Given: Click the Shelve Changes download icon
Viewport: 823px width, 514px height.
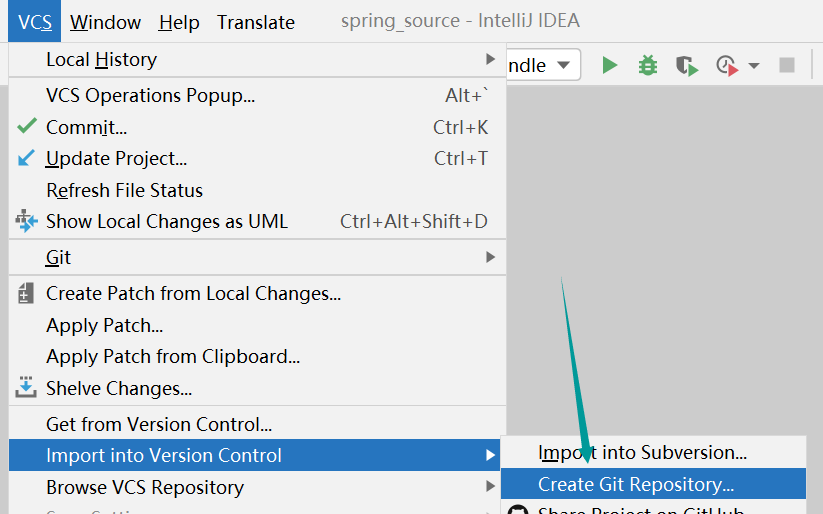Looking at the screenshot, I should click(26, 387).
